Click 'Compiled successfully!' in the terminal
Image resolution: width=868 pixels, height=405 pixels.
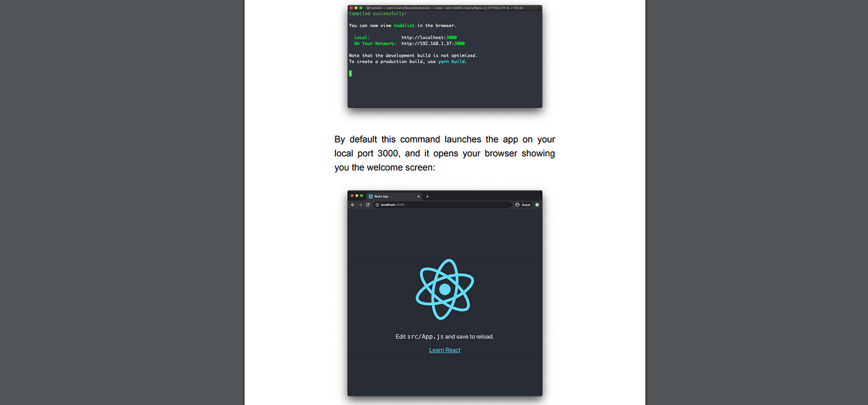378,13
